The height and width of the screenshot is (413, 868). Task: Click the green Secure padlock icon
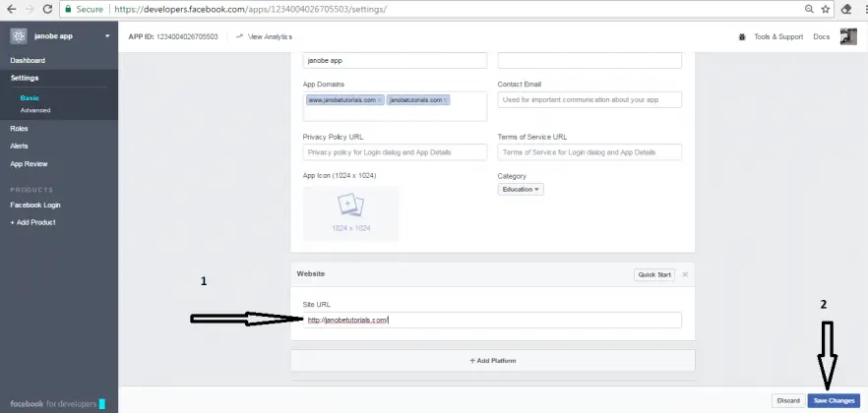tap(68, 9)
